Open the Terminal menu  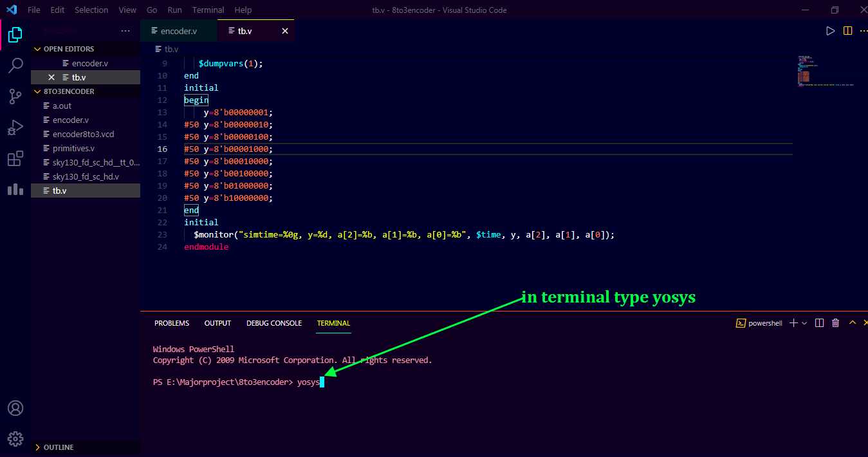(208, 10)
